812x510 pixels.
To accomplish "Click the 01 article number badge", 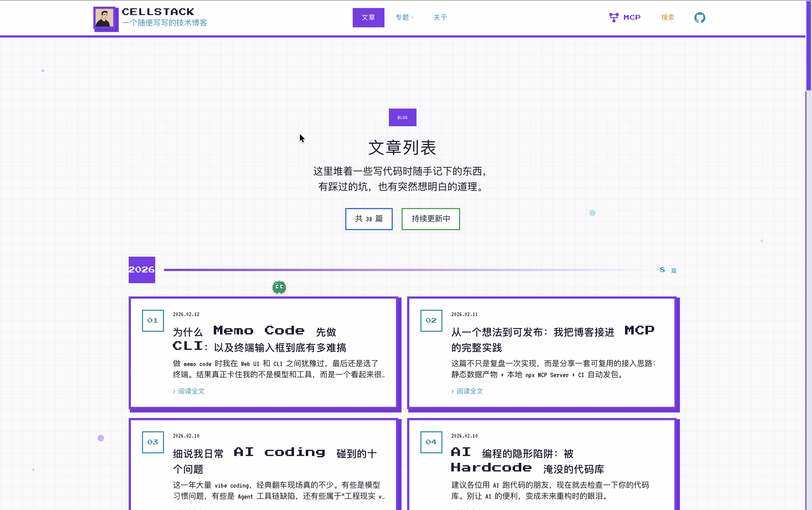I will coord(153,320).
